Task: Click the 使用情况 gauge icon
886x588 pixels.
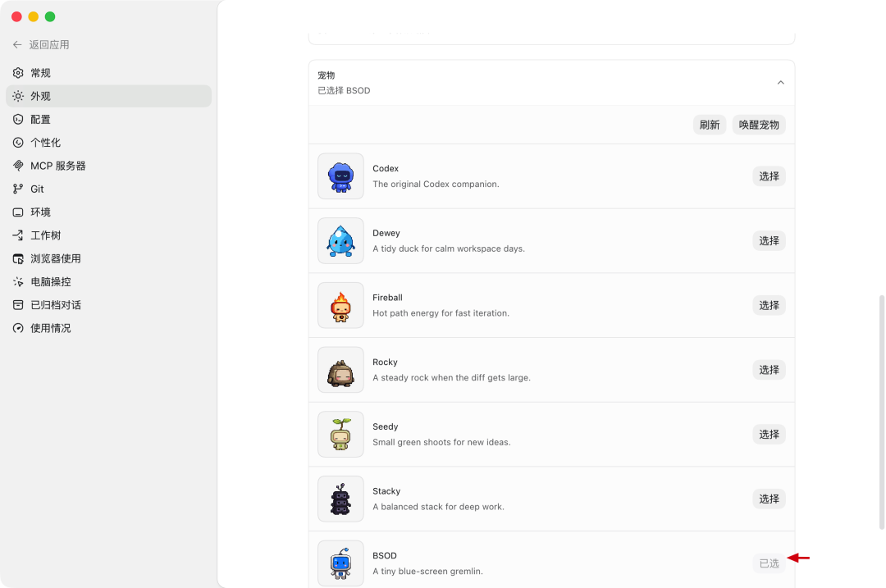Action: (18, 328)
